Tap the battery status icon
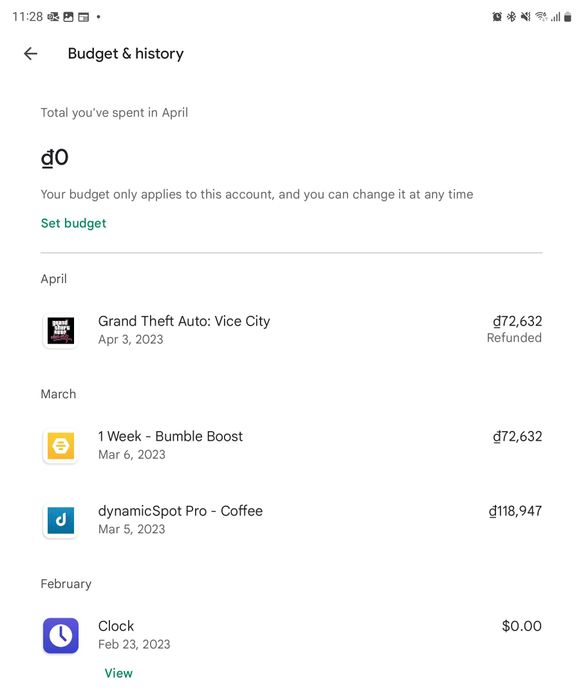Image resolution: width=583 pixels, height=700 pixels. [x=567, y=17]
